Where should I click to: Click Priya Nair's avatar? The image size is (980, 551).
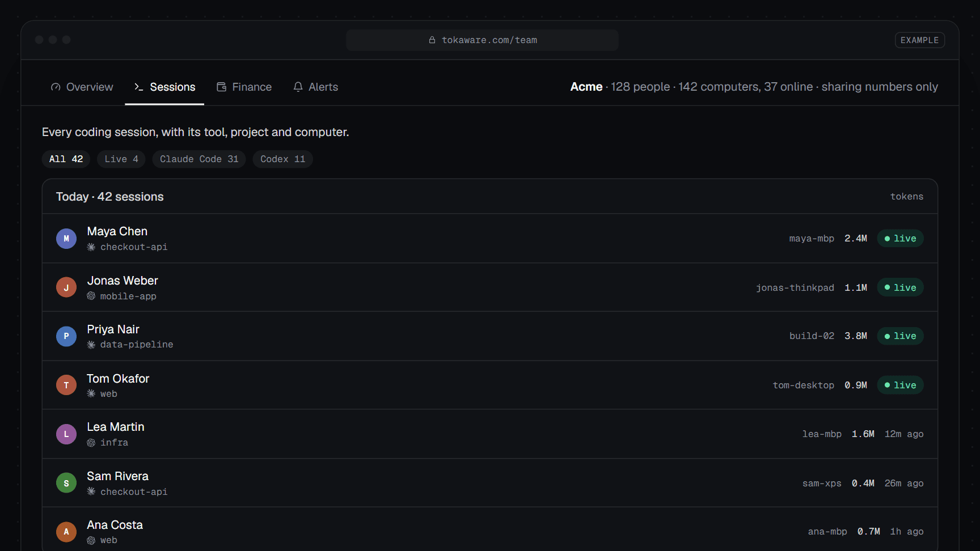tap(66, 336)
